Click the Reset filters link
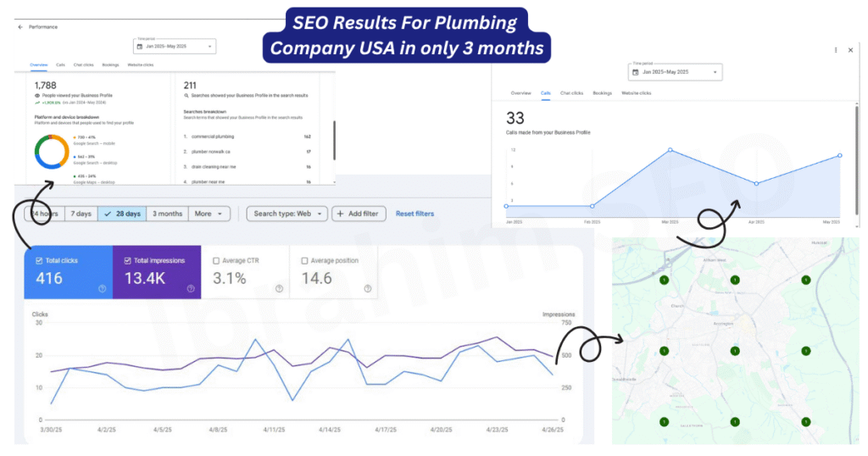 click(415, 214)
